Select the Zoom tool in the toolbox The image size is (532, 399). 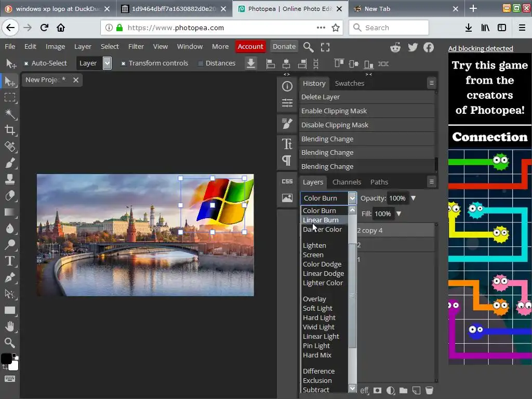click(10, 343)
